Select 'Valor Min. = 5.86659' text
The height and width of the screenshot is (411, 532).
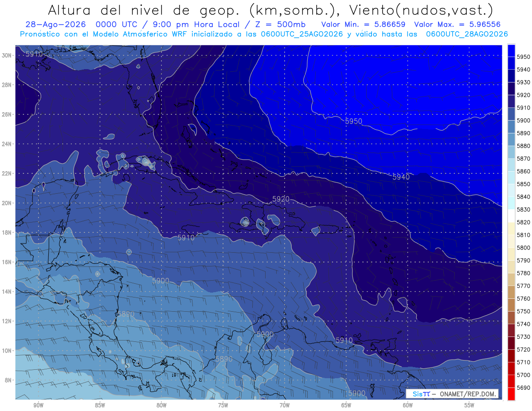[x=363, y=24]
